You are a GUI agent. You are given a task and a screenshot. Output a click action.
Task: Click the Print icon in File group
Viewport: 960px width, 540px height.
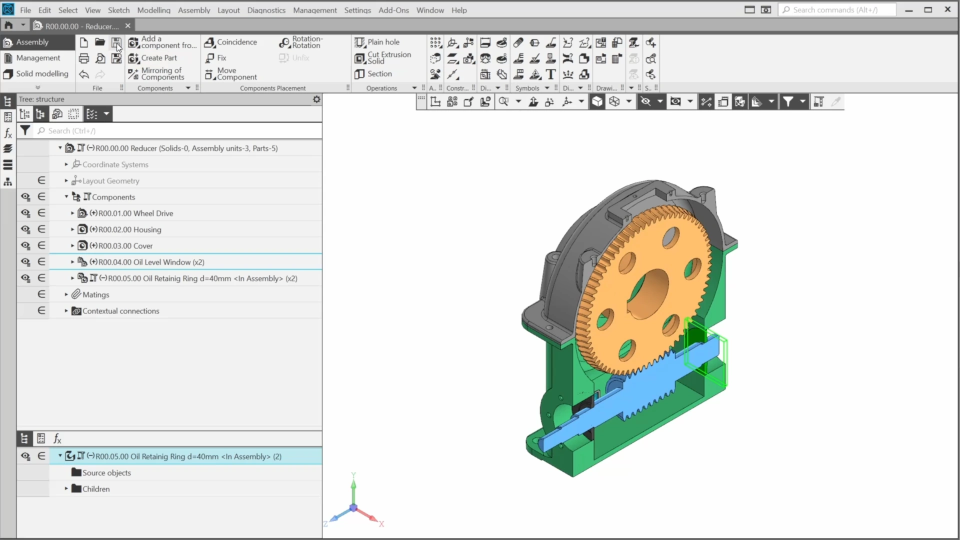[x=84, y=58]
